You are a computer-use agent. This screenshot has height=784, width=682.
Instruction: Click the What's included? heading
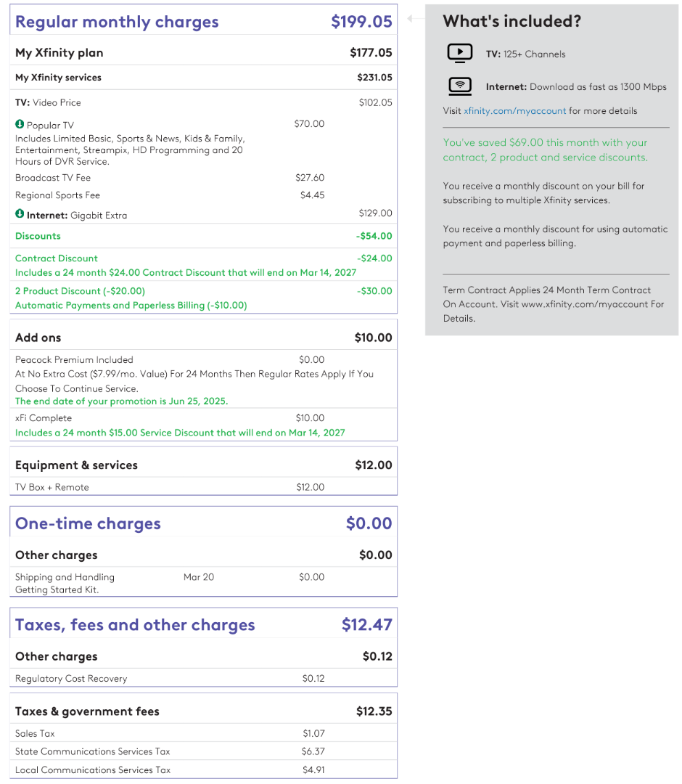tap(512, 22)
